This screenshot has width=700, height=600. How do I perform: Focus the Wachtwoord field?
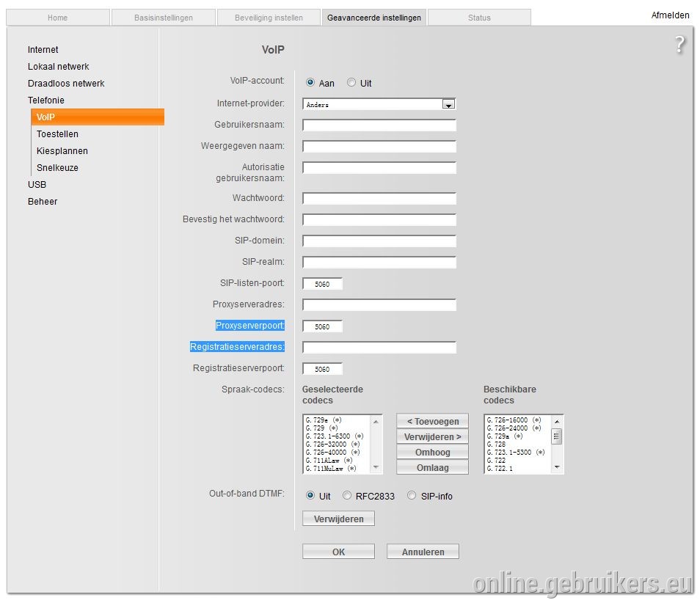(379, 199)
